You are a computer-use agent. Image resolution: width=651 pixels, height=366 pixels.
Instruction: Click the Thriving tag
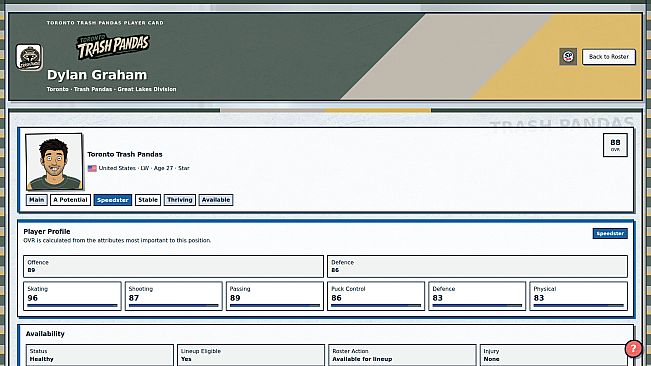180,200
